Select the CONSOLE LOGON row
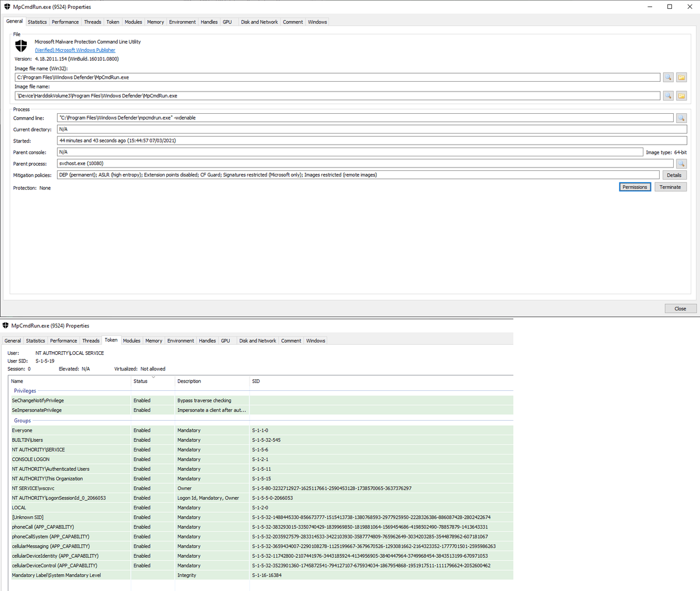This screenshot has height=591, width=700. tap(261, 459)
